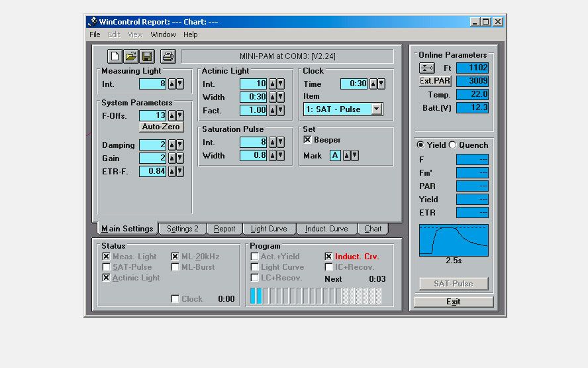Switch to the Report tab
This screenshot has height=368, width=588.
[224, 229]
